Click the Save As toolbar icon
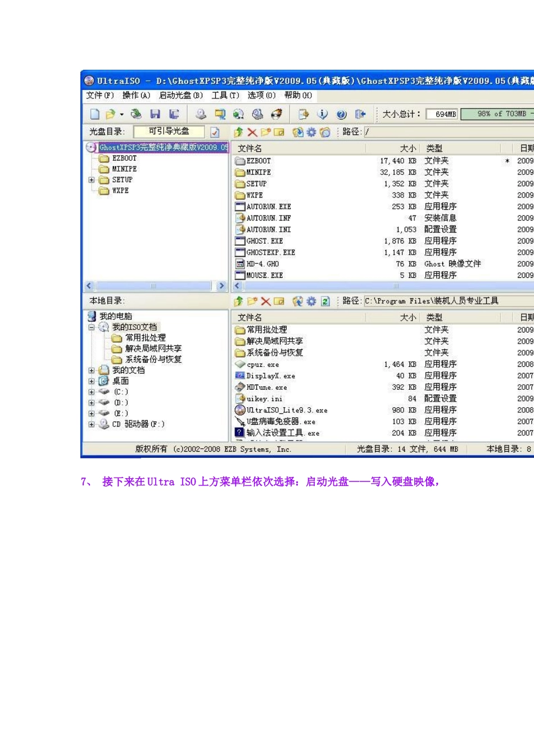The image size is (534, 756). tap(174, 114)
